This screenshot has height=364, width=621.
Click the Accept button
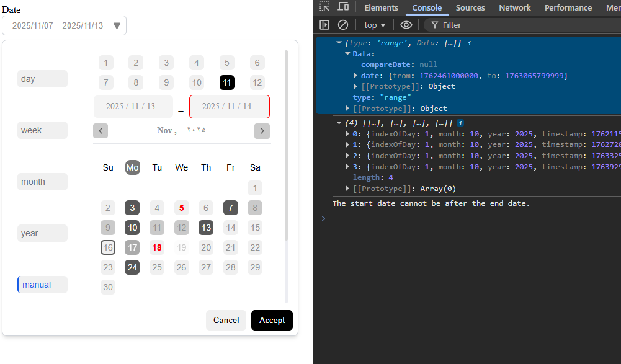point(272,320)
